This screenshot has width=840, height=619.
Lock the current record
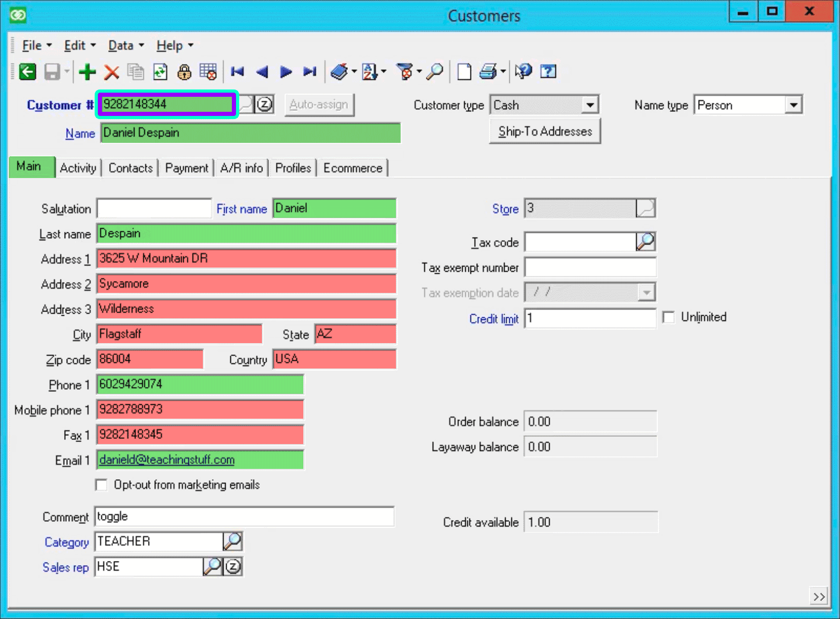coord(184,72)
